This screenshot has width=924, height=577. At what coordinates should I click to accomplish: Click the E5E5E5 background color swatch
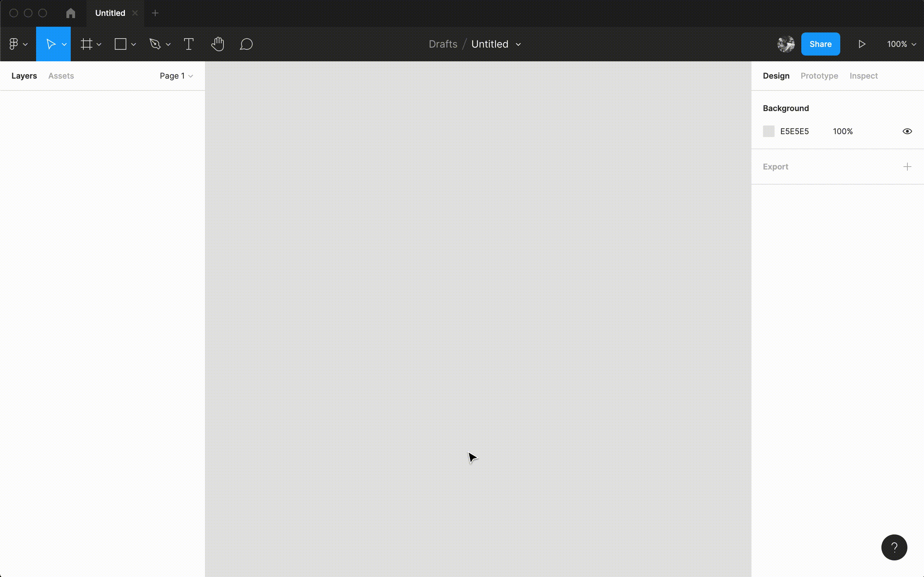click(x=768, y=131)
